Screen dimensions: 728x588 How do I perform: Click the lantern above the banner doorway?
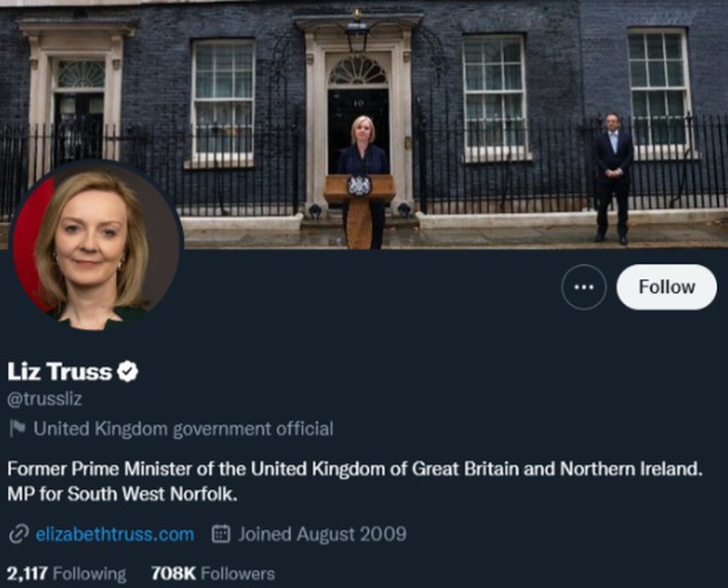tap(357, 33)
